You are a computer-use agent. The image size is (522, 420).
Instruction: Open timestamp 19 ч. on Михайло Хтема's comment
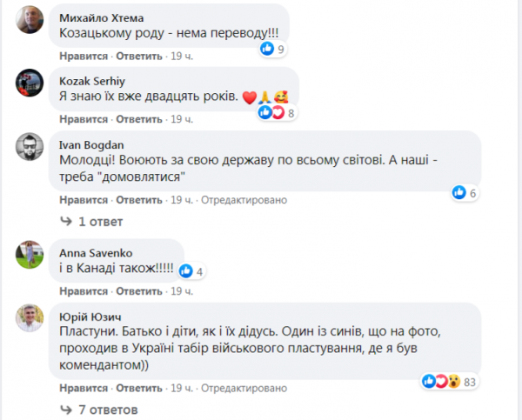[182, 56]
